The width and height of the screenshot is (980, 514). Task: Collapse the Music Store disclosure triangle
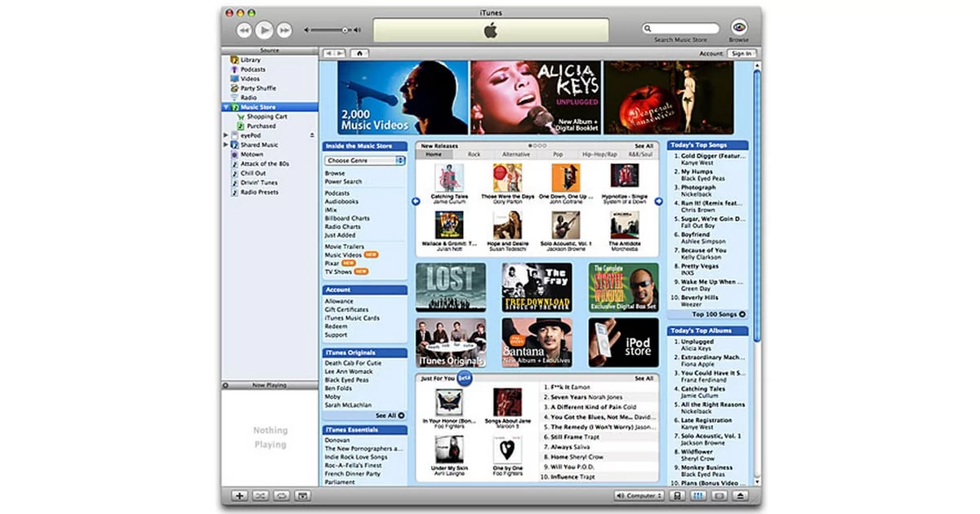pyautogui.click(x=226, y=107)
